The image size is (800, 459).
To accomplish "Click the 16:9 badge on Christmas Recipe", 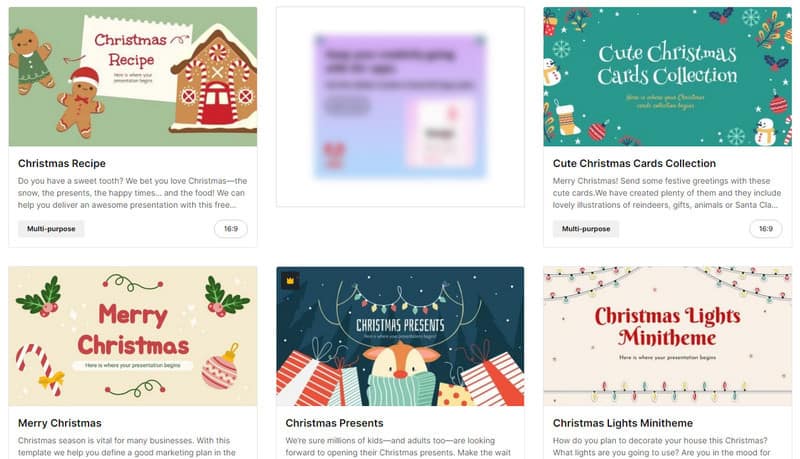I will (x=231, y=229).
